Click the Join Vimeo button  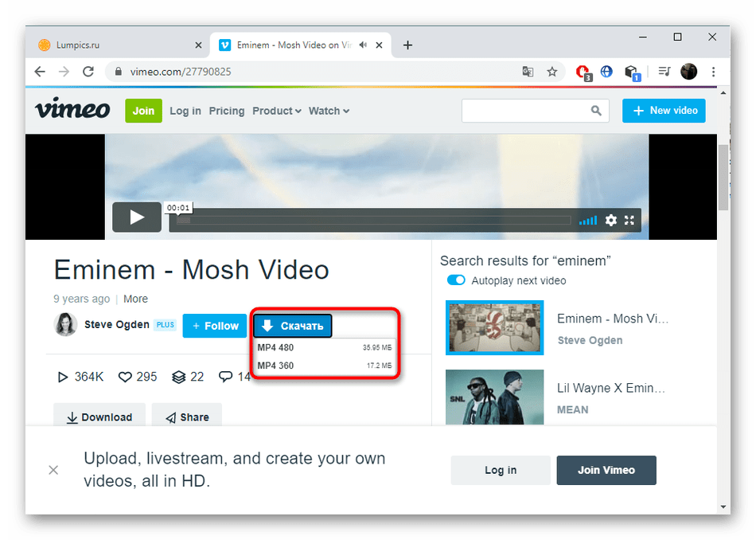(x=606, y=470)
